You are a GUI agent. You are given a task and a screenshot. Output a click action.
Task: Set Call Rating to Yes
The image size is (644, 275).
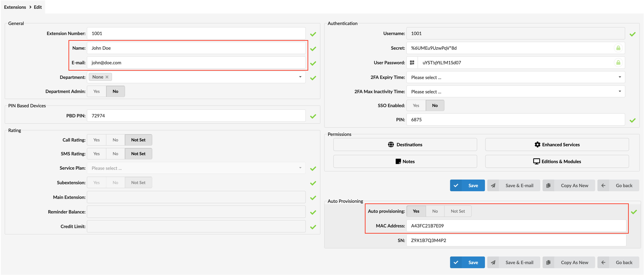click(97, 140)
